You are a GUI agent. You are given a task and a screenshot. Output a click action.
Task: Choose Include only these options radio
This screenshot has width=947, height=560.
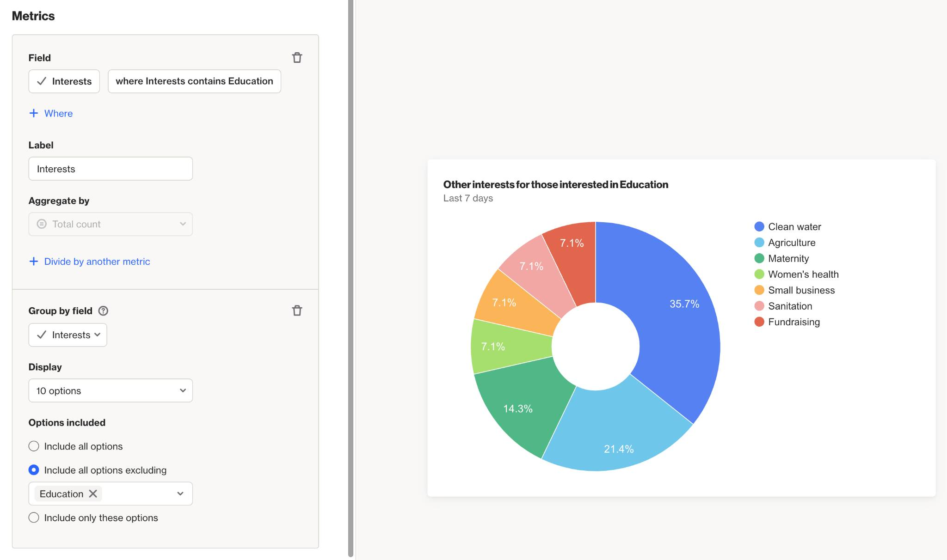[34, 517]
